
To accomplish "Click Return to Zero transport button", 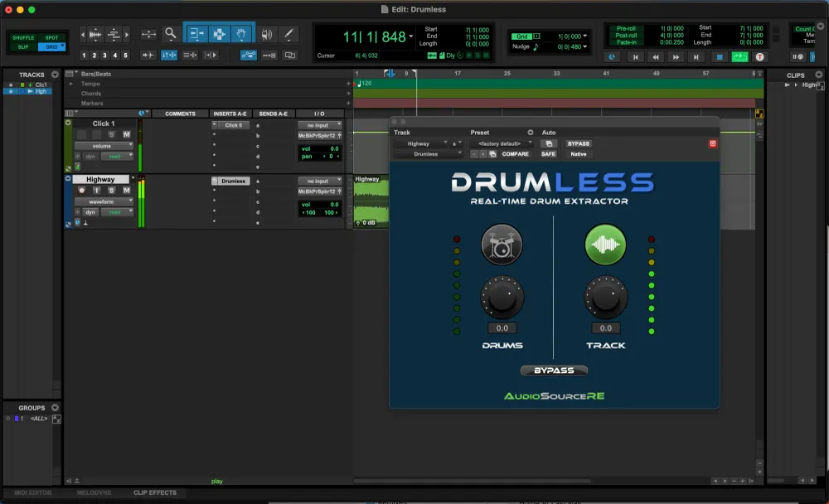I will pyautogui.click(x=636, y=57).
